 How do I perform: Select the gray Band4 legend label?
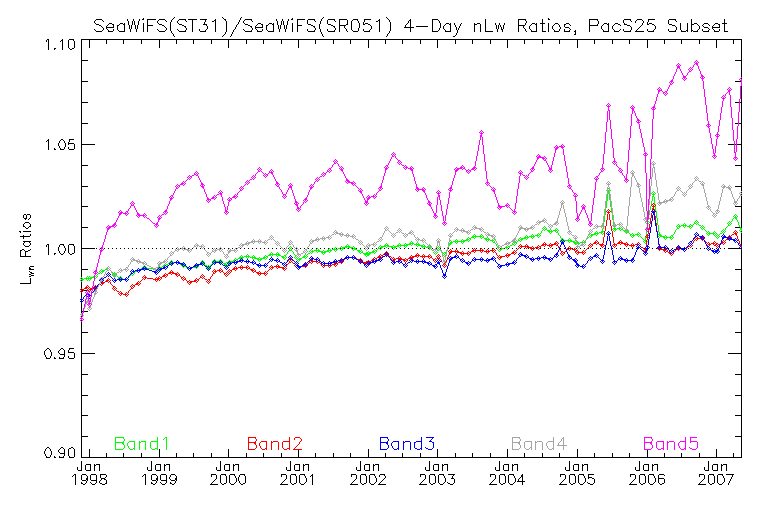coord(539,444)
